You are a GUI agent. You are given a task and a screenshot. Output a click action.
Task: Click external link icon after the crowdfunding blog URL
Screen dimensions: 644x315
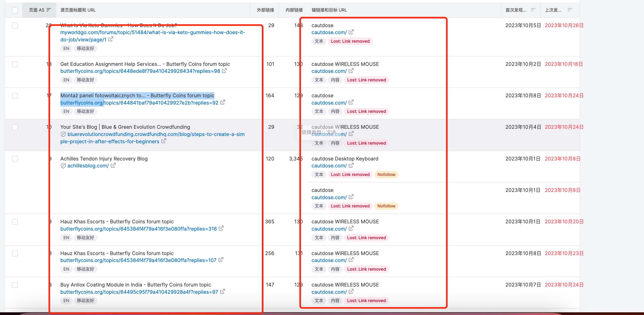pyautogui.click(x=164, y=141)
